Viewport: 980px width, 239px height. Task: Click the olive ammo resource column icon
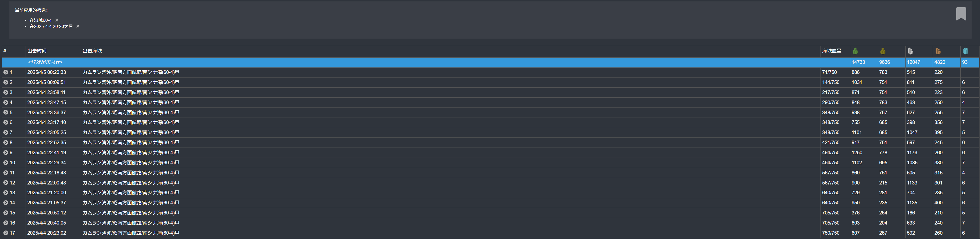point(883,51)
